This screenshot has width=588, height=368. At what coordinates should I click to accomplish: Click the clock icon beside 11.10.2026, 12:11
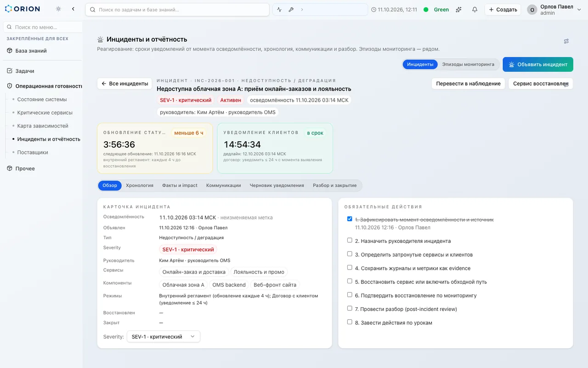tap(373, 10)
